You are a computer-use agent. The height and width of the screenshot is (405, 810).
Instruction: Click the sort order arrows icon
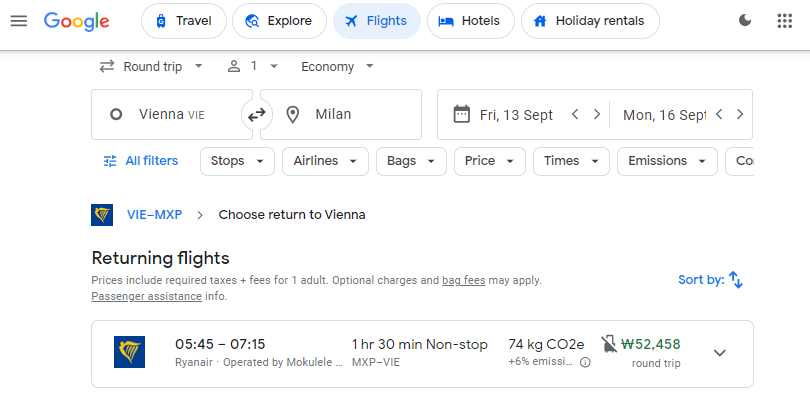pos(736,280)
